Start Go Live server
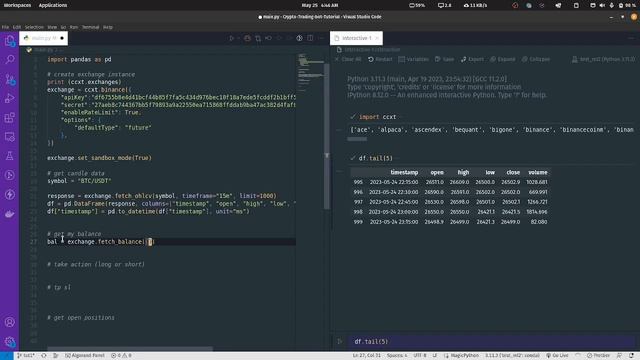Screen dimensions: 640x360 pos(557,356)
